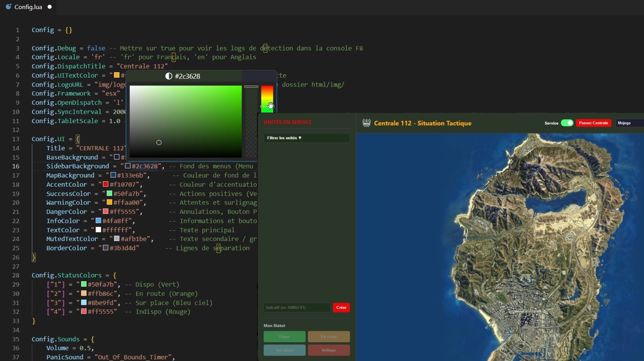Click line number 28 in the gutter

tap(16, 275)
